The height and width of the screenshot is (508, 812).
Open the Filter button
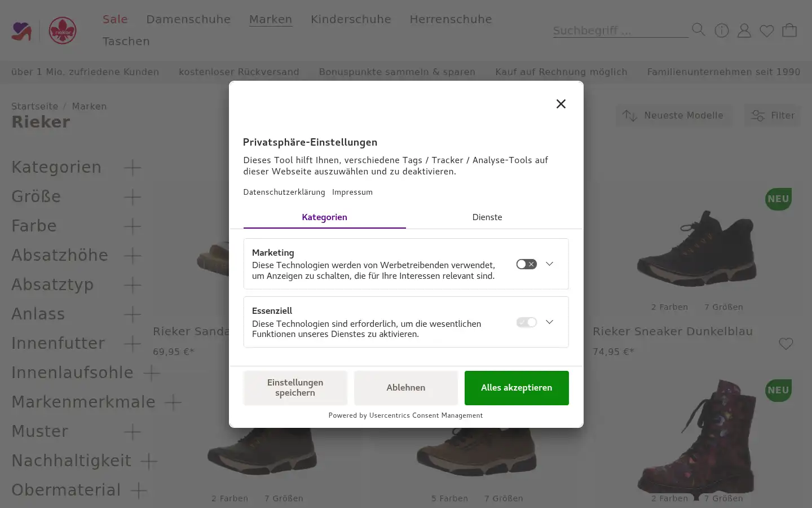click(772, 116)
